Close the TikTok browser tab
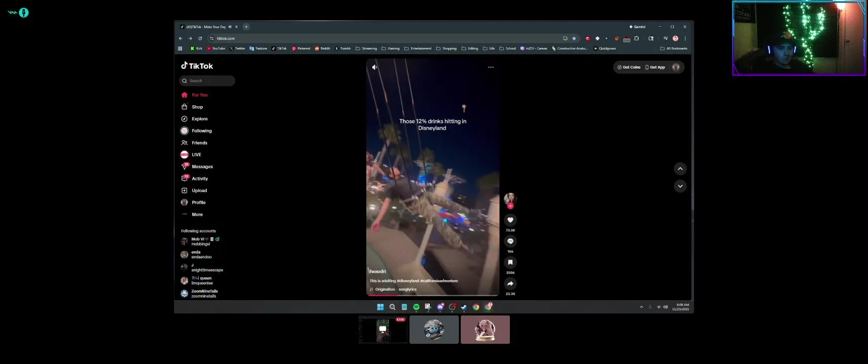Viewport: 868px width, 364px height. (x=236, y=27)
